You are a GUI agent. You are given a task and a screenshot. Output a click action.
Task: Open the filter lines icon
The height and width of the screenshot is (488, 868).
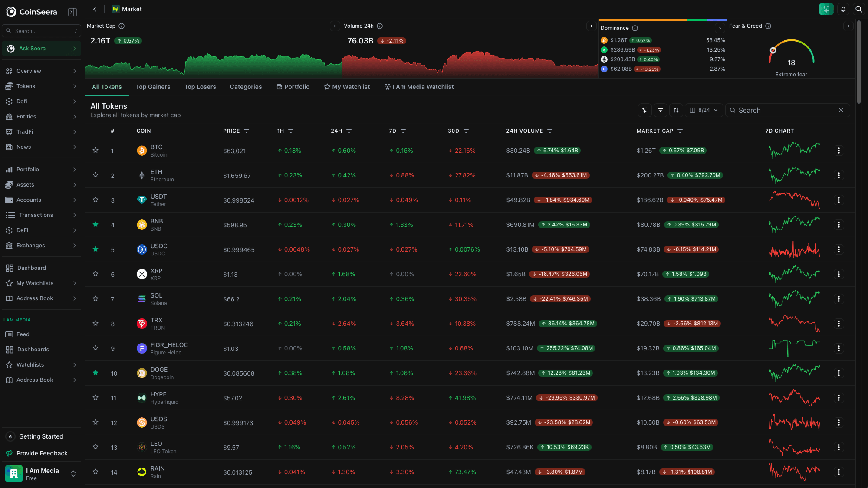click(661, 110)
